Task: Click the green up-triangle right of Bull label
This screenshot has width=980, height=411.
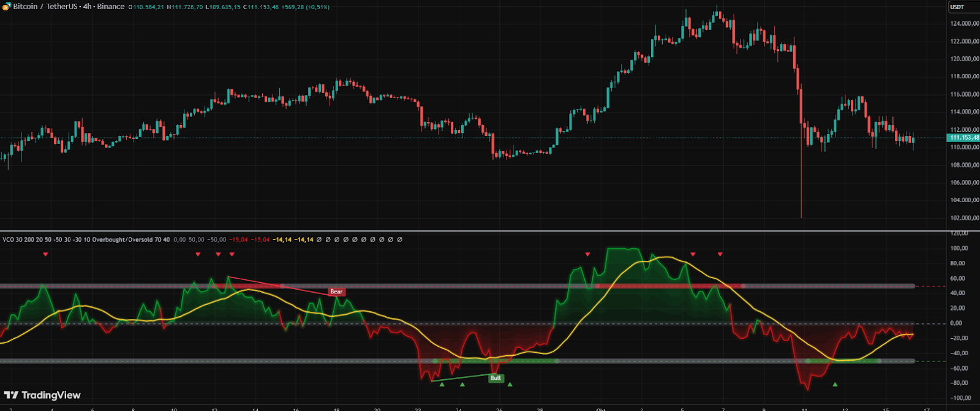Action: [510, 385]
